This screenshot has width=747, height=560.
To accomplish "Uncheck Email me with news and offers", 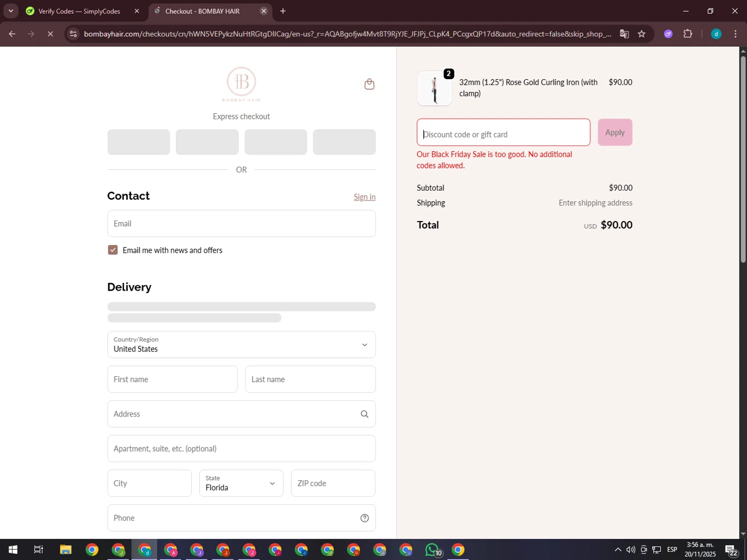I will pyautogui.click(x=113, y=250).
